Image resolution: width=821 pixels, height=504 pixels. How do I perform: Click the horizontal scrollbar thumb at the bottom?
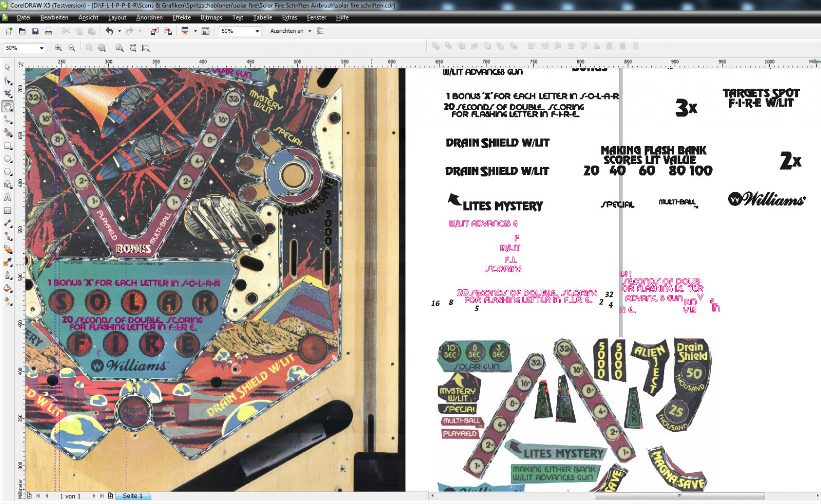pyautogui.click(x=679, y=496)
